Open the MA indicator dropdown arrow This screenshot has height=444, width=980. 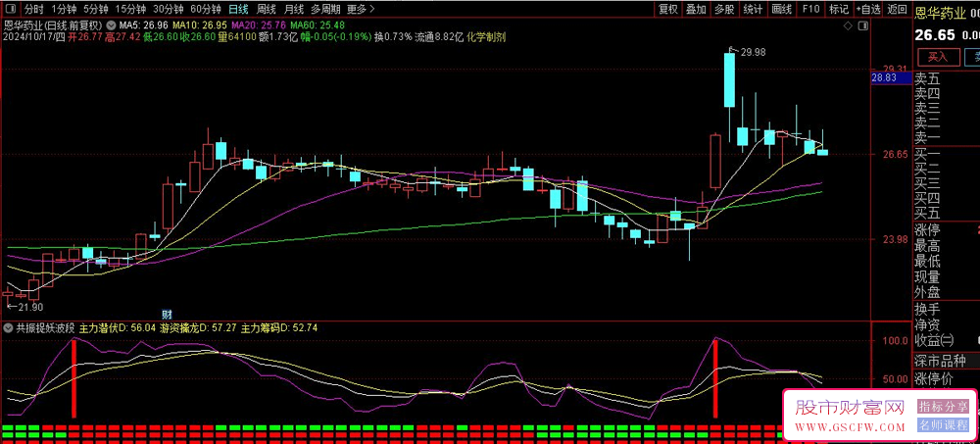pos(111,25)
